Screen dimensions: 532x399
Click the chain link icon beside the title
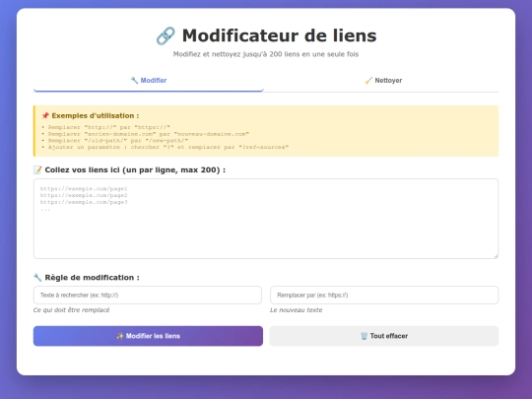[x=166, y=35]
